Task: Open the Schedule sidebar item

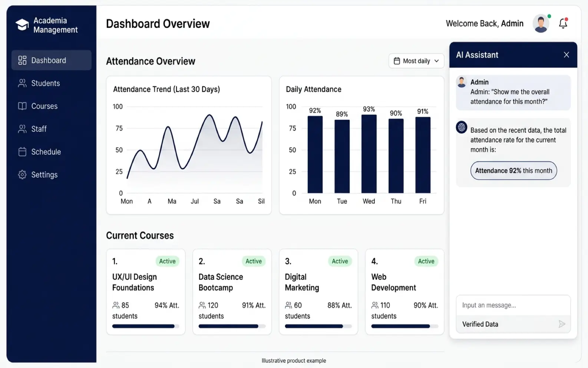Action: click(x=52, y=152)
